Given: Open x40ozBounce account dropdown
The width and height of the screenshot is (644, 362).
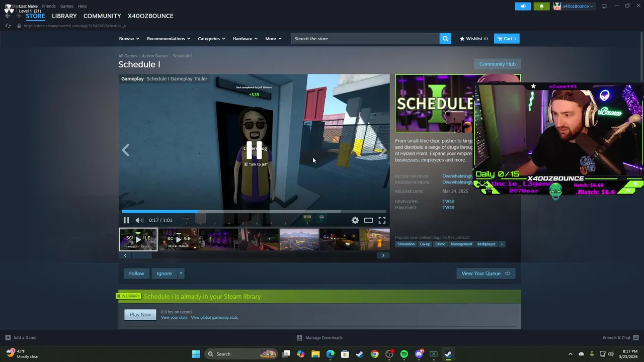Looking at the screenshot, I should pyautogui.click(x=574, y=6).
